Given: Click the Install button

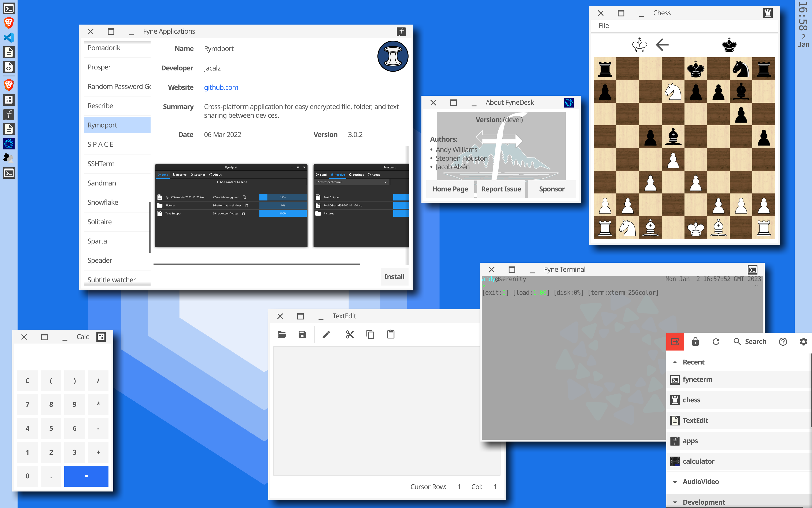Looking at the screenshot, I should point(394,276).
